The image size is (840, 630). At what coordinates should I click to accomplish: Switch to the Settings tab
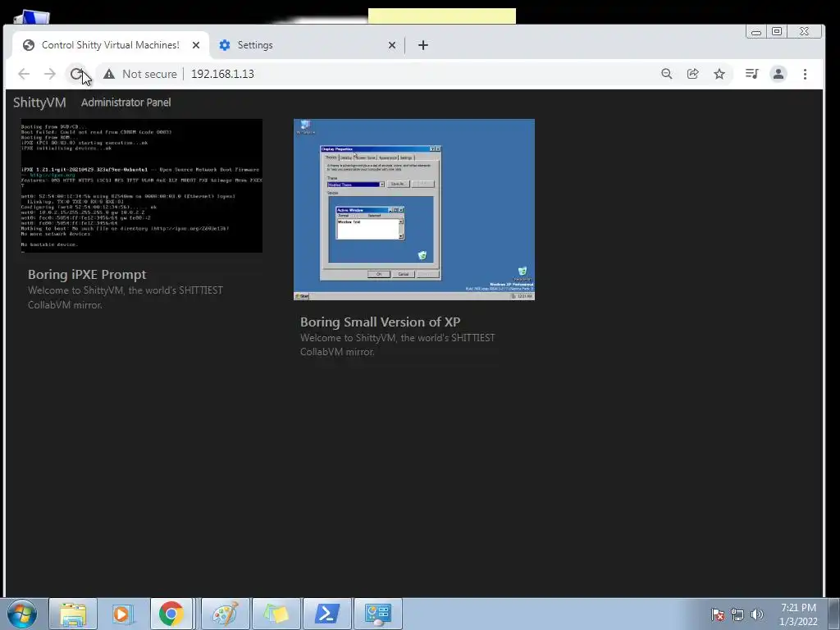[304, 45]
